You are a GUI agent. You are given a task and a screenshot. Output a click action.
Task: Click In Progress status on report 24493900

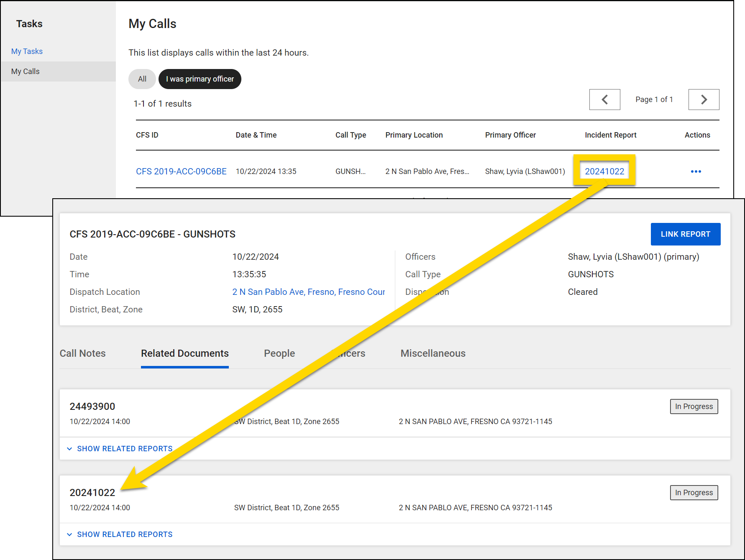click(694, 407)
